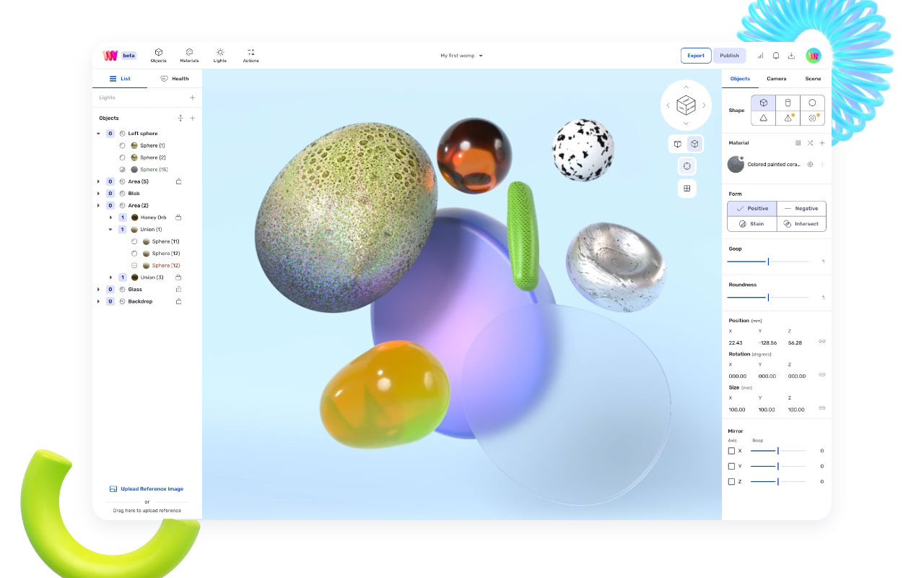
Task: Switch to the Camera tab
Action: pyautogui.click(x=776, y=79)
